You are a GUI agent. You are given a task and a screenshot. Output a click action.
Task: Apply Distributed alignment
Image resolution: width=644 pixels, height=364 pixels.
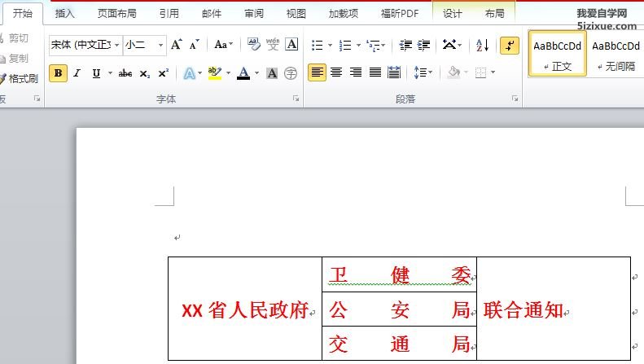[394, 72]
